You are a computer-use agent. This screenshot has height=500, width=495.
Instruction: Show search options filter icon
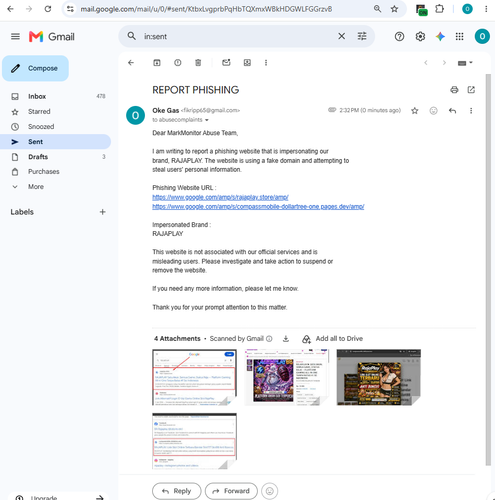tap(362, 36)
